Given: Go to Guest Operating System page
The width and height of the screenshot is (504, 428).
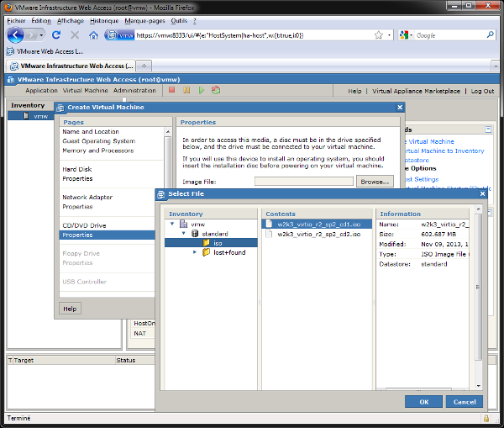Looking at the screenshot, I should click(x=98, y=141).
